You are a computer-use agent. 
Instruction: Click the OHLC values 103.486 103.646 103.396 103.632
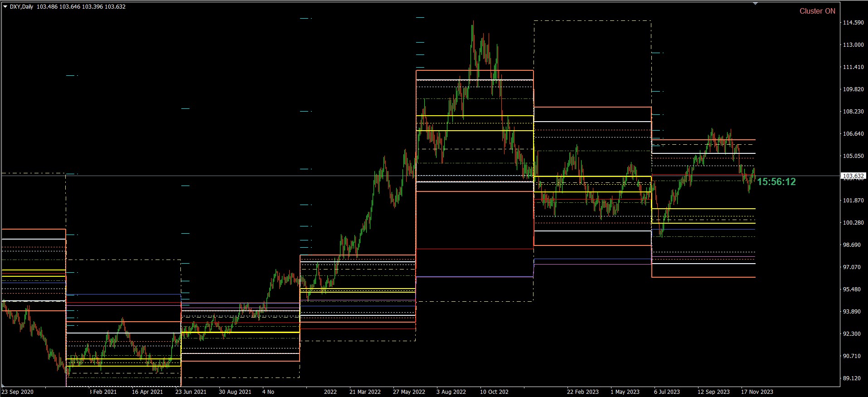point(81,7)
